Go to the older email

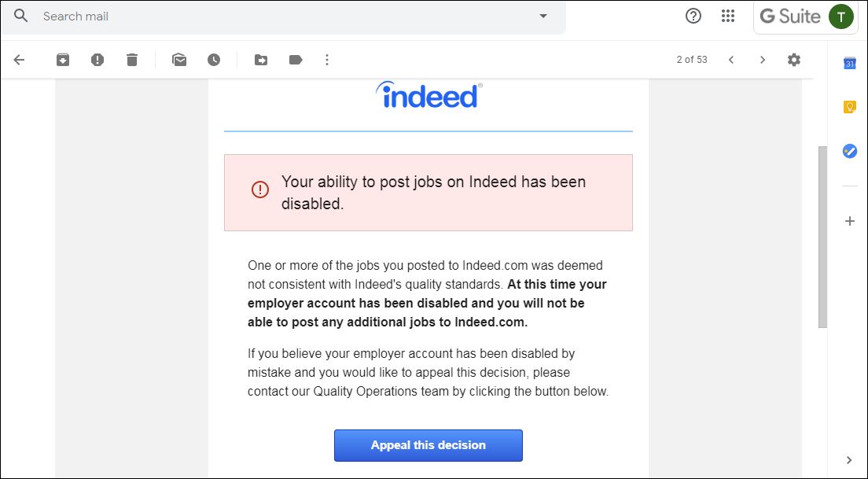(762, 60)
